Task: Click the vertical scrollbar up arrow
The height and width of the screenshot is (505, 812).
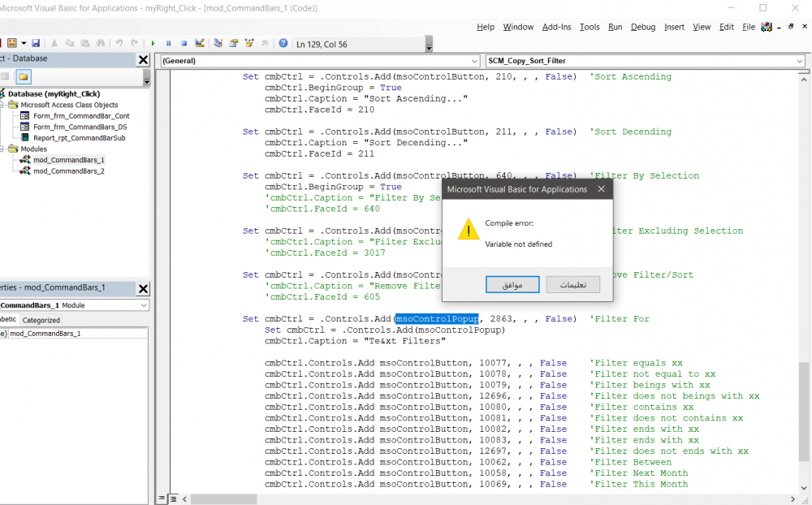Action: point(804,80)
